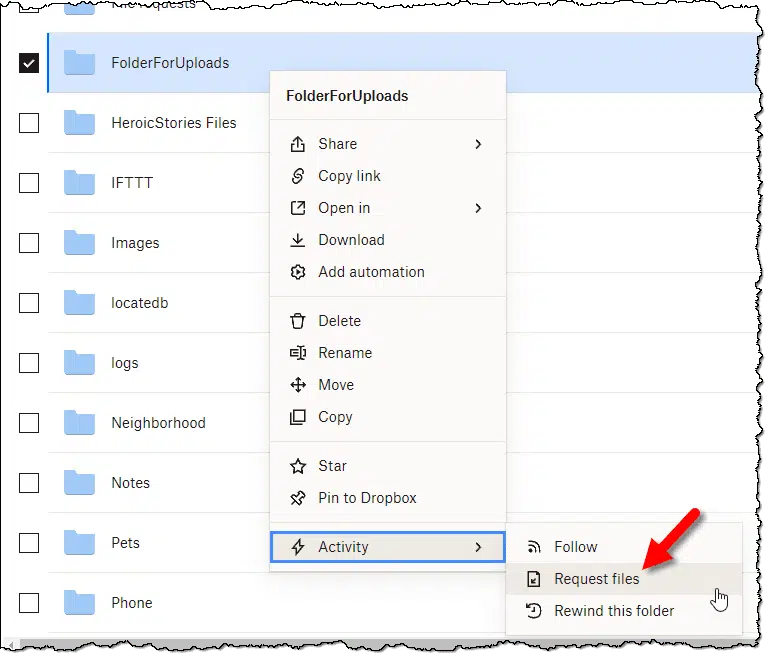Select Star in the context menu
This screenshot has width=768, height=656.
click(x=388, y=467)
